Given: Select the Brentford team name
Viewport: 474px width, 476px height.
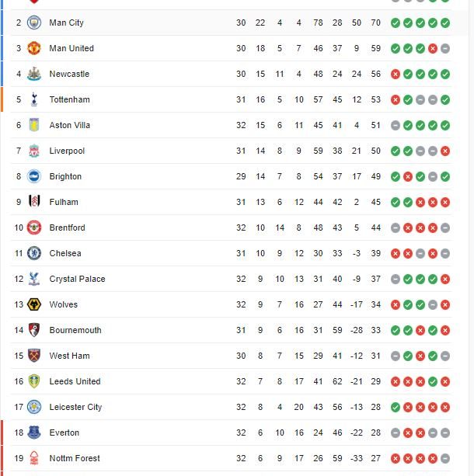Looking at the screenshot, I should [67, 228].
